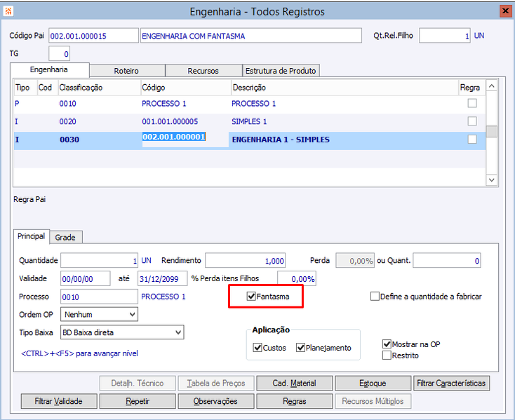Click description ENGENHARIA 1 - SIMPLES
The height and width of the screenshot is (420, 515).
pos(281,140)
